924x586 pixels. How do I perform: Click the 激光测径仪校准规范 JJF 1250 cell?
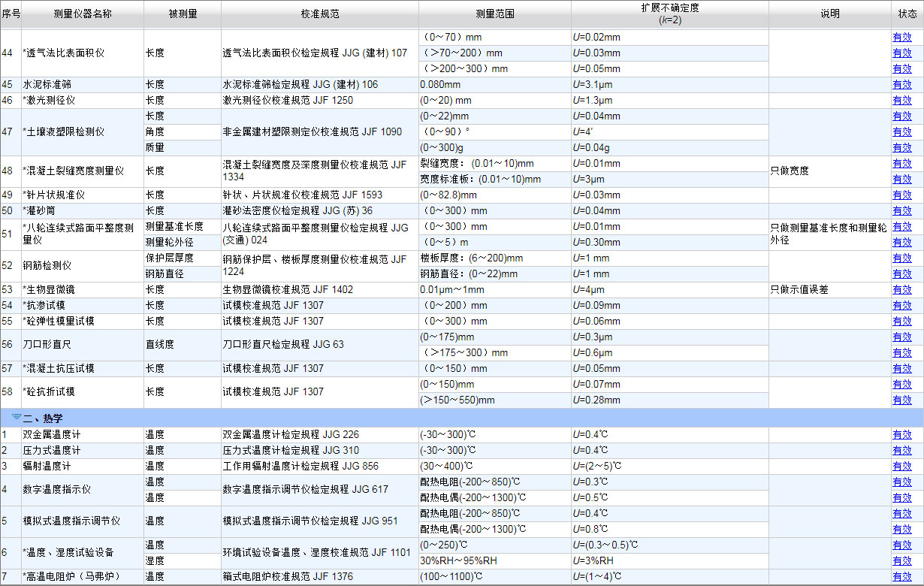click(x=319, y=100)
